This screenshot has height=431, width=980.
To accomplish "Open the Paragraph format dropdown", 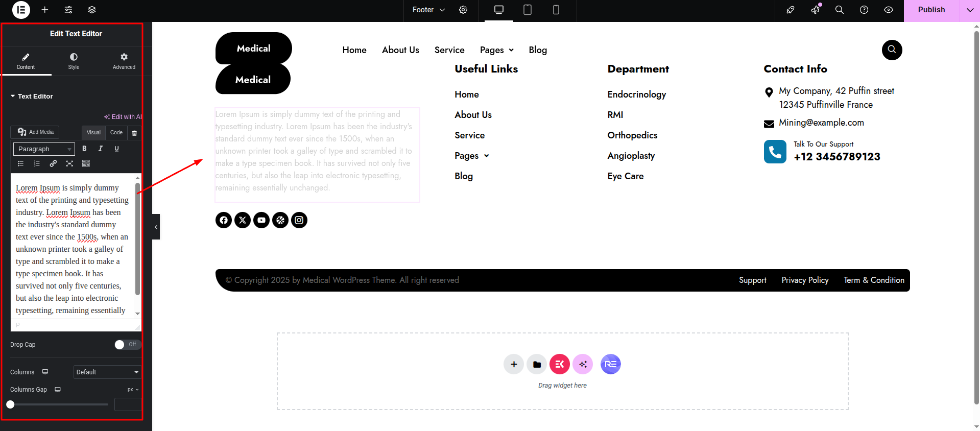I will point(44,149).
